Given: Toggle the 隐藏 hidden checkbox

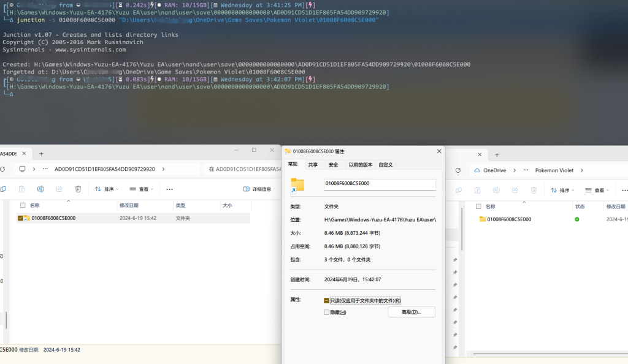Looking at the screenshot, I should pyautogui.click(x=326, y=313).
